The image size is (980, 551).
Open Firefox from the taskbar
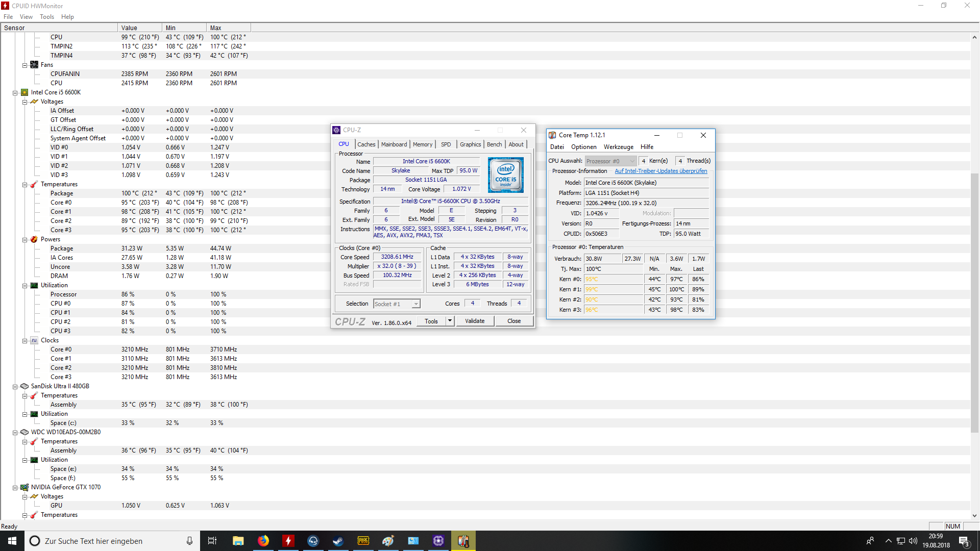click(263, 541)
